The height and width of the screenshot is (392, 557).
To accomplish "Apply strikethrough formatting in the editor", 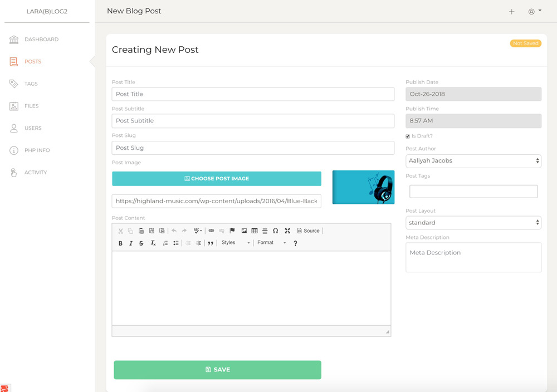I will (140, 242).
